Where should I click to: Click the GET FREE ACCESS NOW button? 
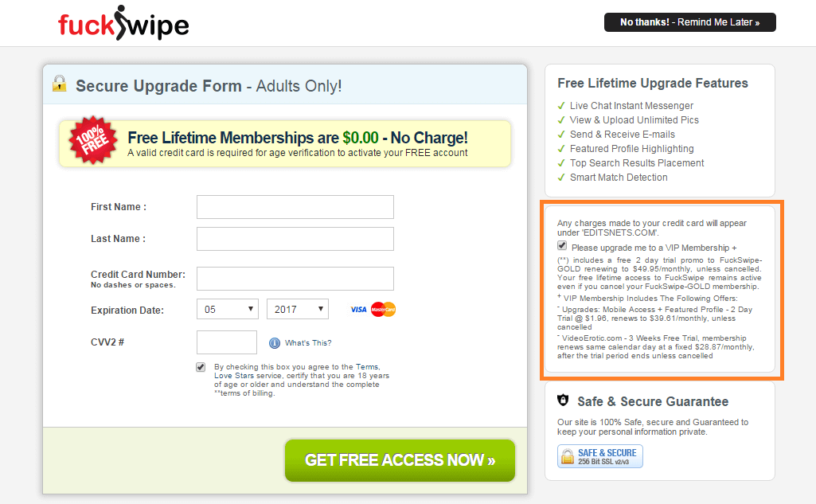pyautogui.click(x=400, y=460)
